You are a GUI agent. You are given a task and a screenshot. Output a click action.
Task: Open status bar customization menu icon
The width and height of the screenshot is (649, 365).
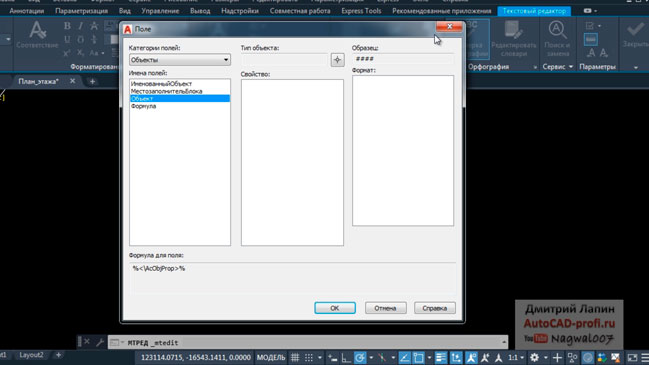pyautogui.click(x=645, y=358)
